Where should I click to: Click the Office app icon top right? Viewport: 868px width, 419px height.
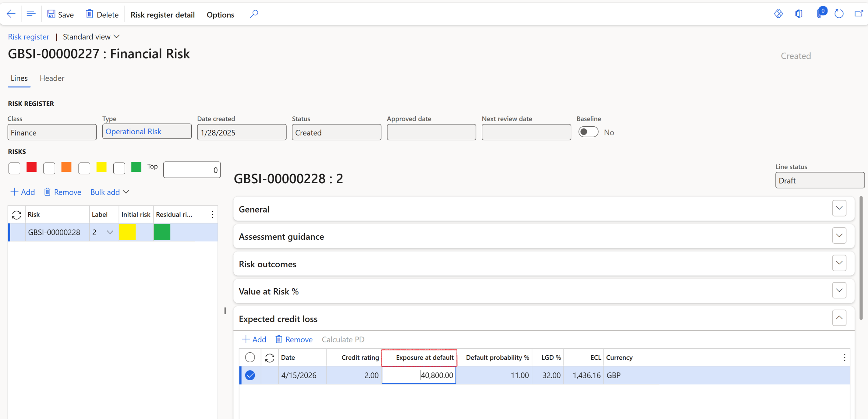pyautogui.click(x=799, y=14)
